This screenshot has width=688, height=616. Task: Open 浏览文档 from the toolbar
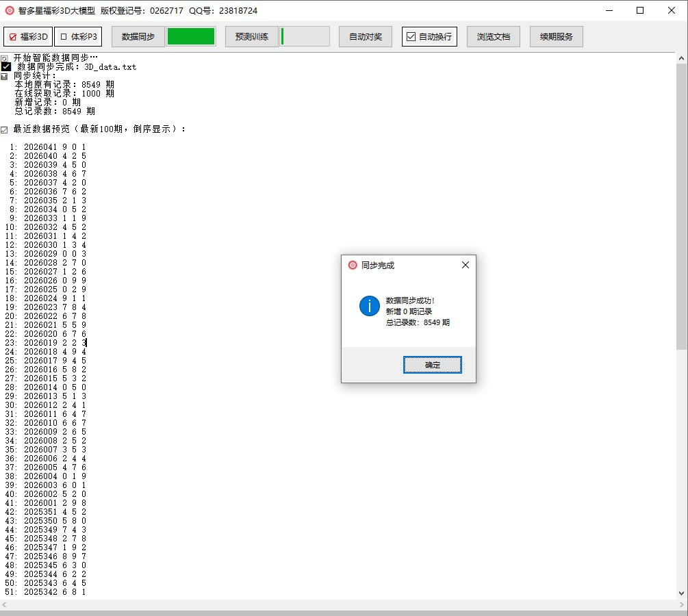[493, 37]
